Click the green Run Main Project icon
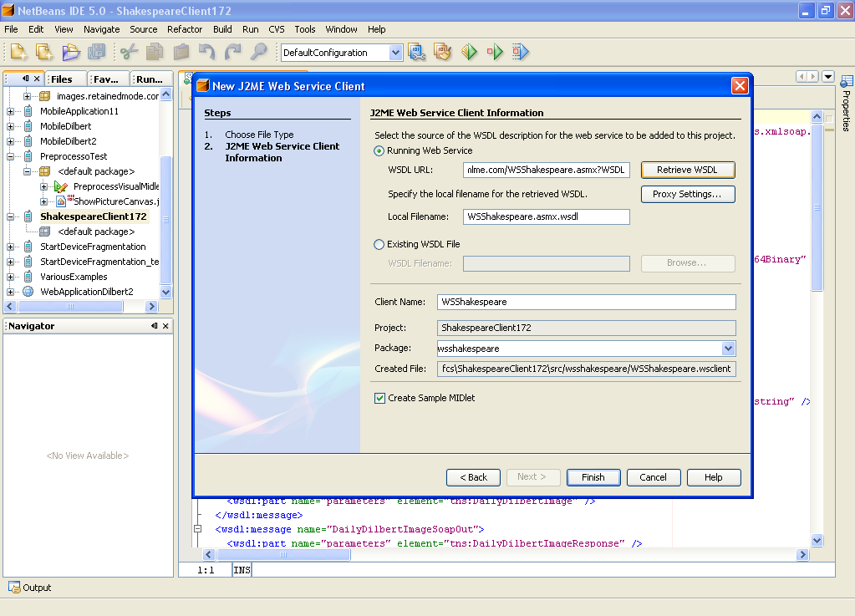Viewport: 855px width, 616px height. point(469,53)
